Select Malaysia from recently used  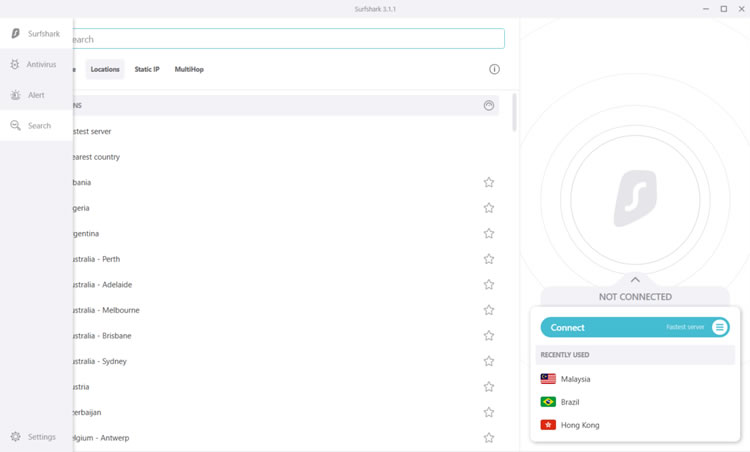pyautogui.click(x=635, y=379)
